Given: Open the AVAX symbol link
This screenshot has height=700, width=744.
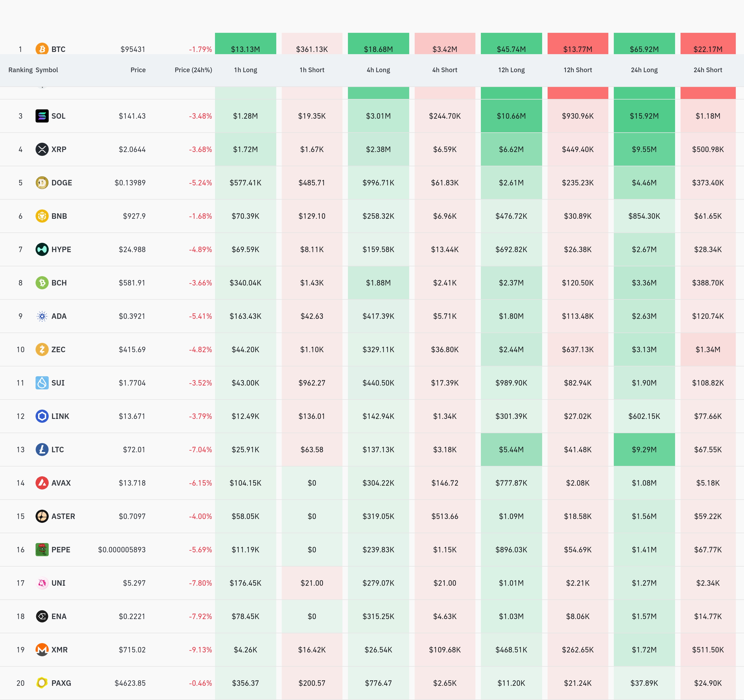Looking at the screenshot, I should (61, 483).
